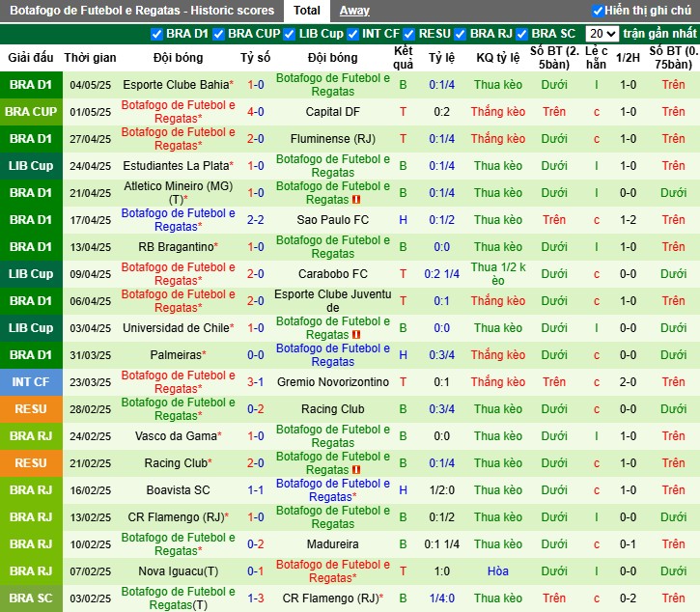The height and width of the screenshot is (612, 700).
Task: Click red card icon in 21/04/25 row
Action: [356, 200]
